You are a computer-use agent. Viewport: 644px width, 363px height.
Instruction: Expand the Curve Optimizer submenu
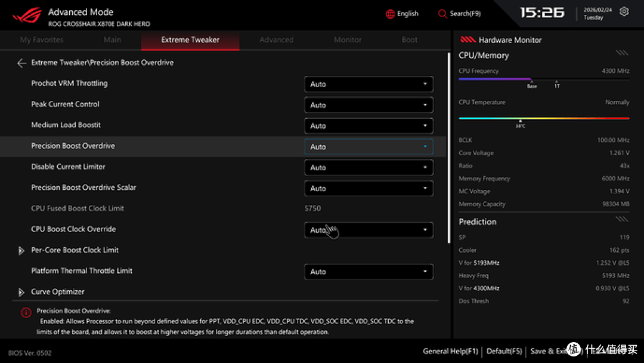pos(21,292)
